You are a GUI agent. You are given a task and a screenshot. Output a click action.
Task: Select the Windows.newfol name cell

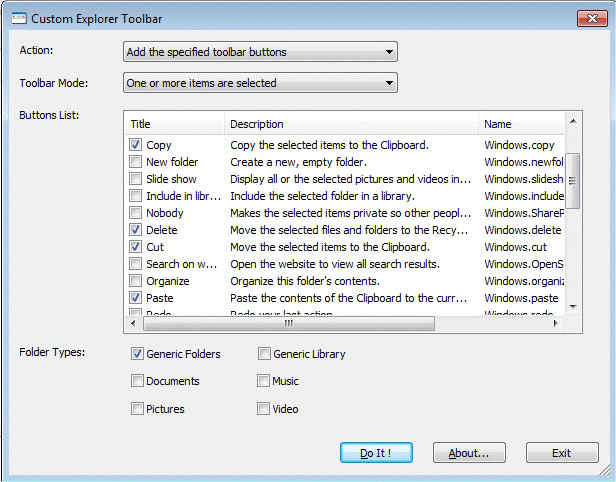(x=524, y=162)
